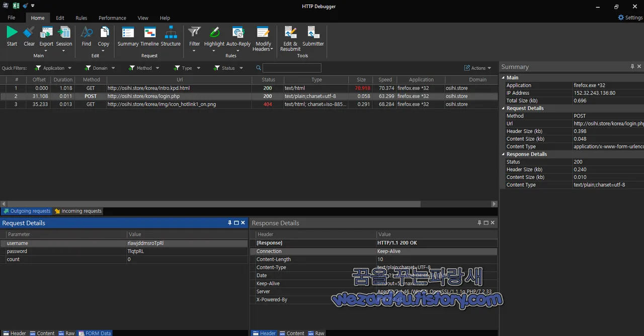This screenshot has width=644, height=336.
Task: Select the Intro.kpd.html GET request row
Action: [249, 88]
